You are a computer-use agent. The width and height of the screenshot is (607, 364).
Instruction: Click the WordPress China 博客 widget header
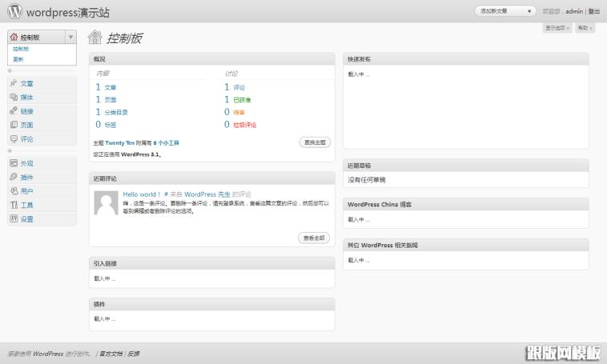coord(466,204)
